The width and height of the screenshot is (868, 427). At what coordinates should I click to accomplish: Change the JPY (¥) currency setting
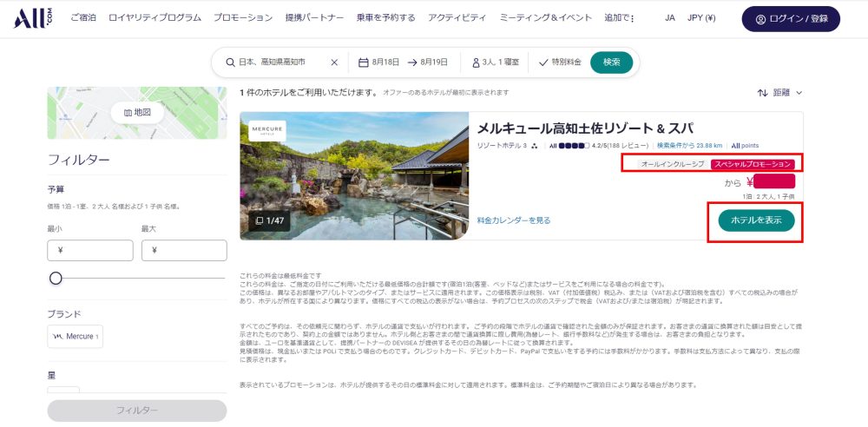[701, 18]
